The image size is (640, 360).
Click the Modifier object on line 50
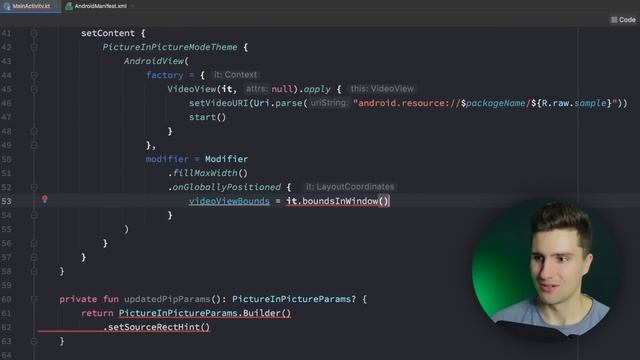point(227,159)
